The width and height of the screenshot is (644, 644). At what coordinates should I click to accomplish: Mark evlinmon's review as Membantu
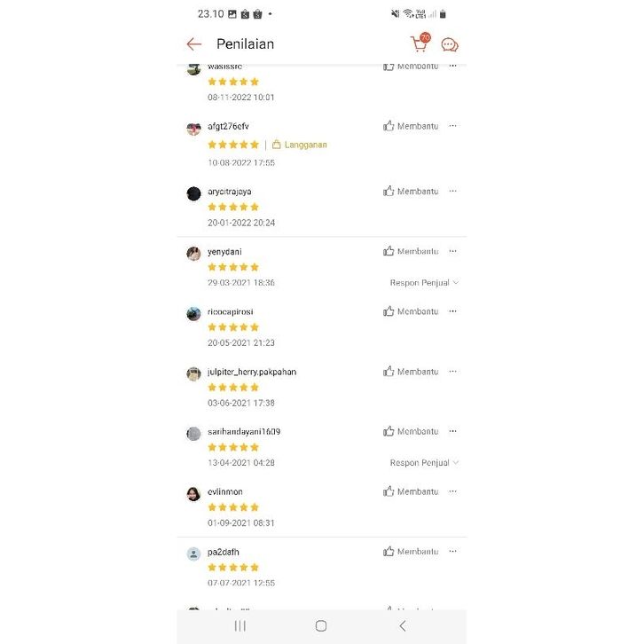411,491
